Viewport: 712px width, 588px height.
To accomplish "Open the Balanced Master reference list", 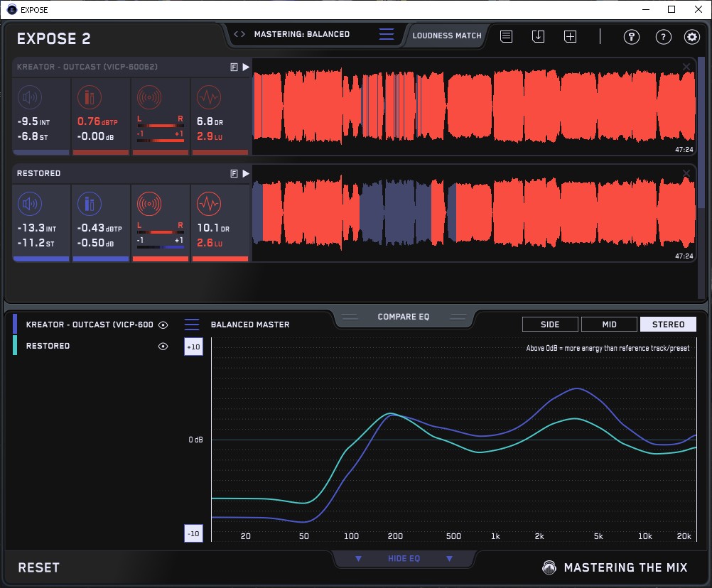I will point(192,325).
